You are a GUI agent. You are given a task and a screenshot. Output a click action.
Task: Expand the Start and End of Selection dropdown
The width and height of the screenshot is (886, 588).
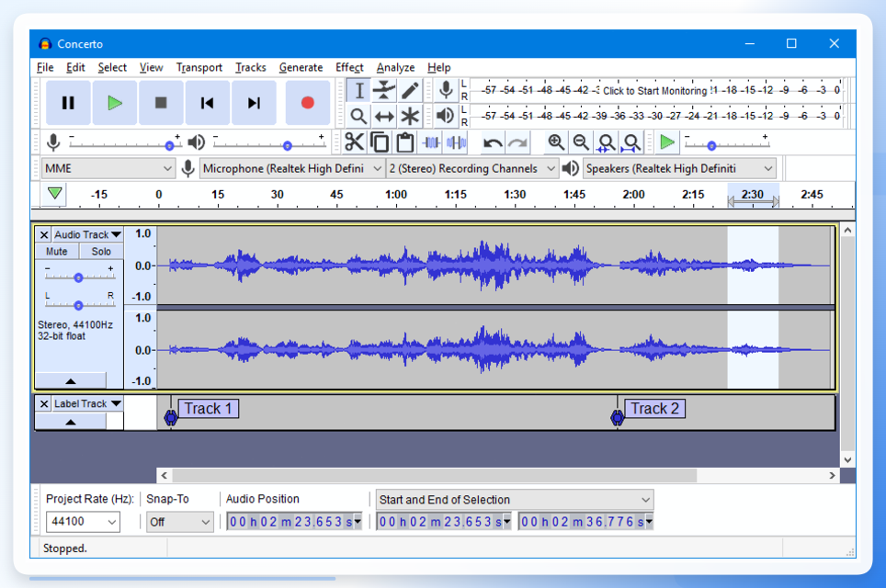[514, 500]
